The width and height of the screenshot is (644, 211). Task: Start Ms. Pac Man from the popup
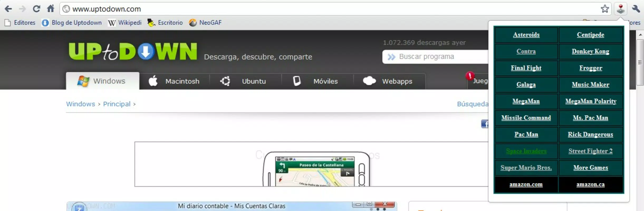590,118
